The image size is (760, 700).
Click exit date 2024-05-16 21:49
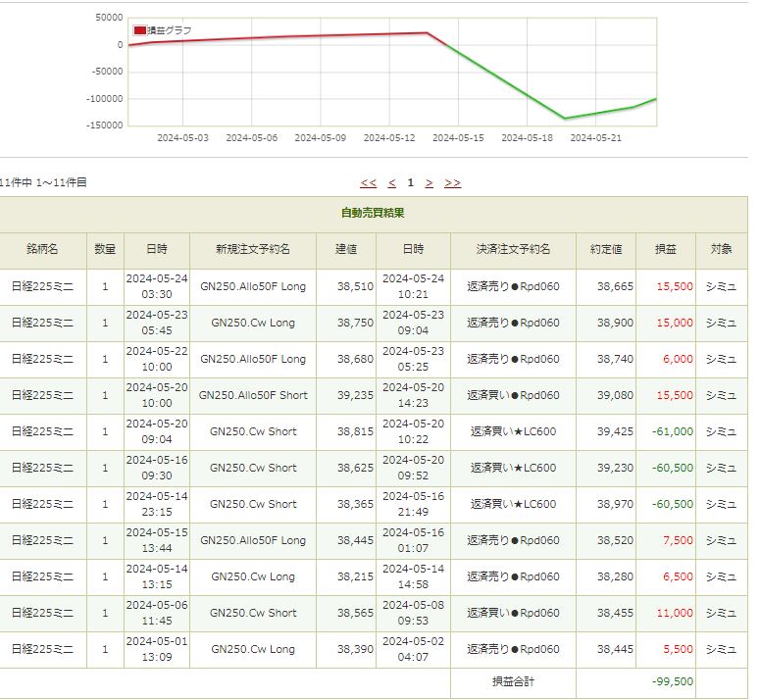[413, 504]
